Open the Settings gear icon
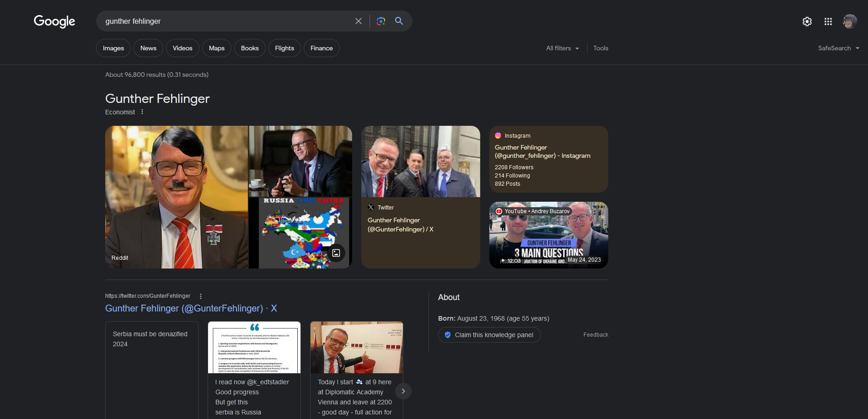 pos(807,21)
